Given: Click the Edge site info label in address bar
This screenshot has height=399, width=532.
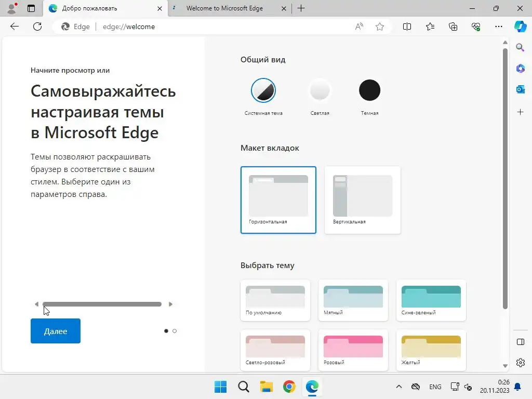Looking at the screenshot, I should 75,26.
